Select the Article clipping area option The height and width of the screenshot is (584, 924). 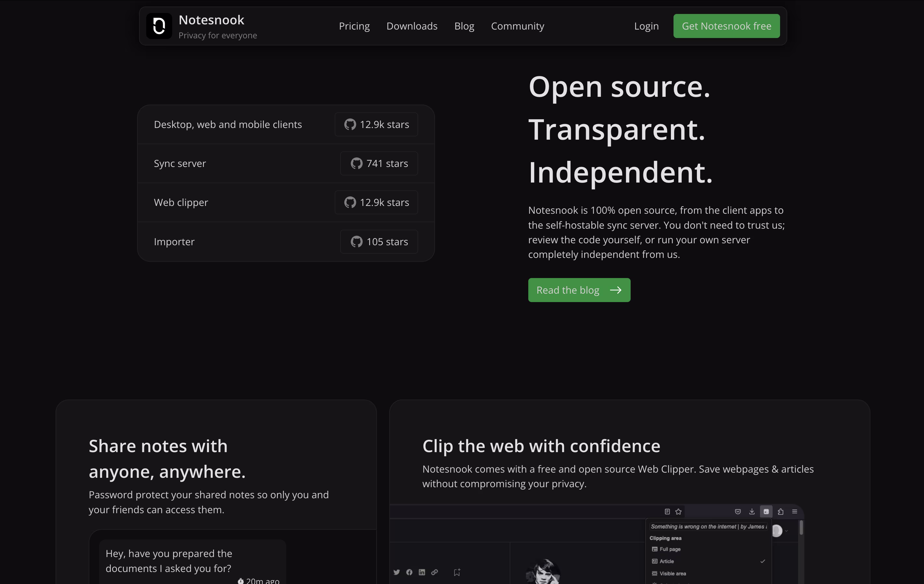tap(667, 561)
